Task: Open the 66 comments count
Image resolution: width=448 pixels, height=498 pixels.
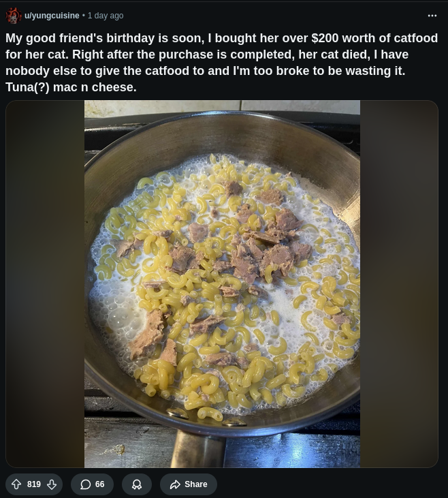Action: (x=99, y=484)
